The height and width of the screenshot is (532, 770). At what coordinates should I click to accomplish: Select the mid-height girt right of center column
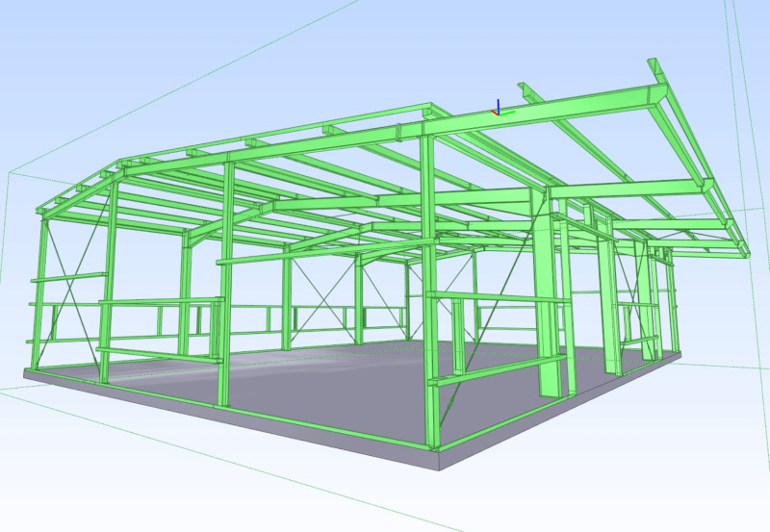496,297
